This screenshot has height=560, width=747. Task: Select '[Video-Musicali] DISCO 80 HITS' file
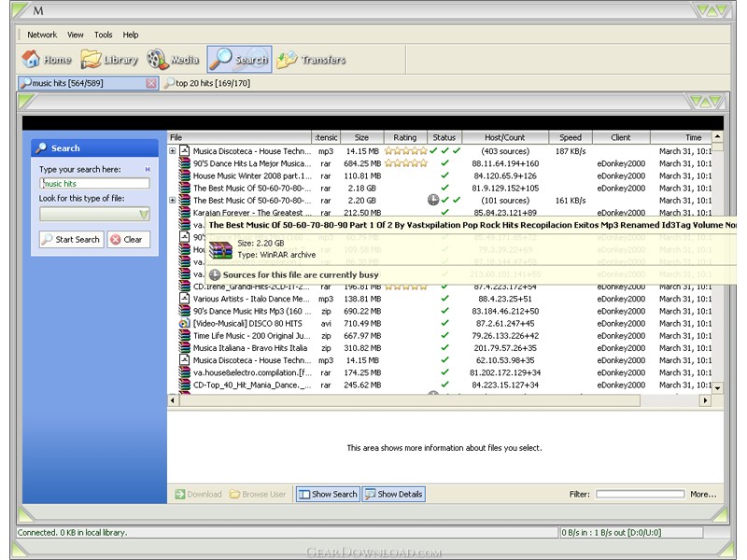pyautogui.click(x=247, y=323)
